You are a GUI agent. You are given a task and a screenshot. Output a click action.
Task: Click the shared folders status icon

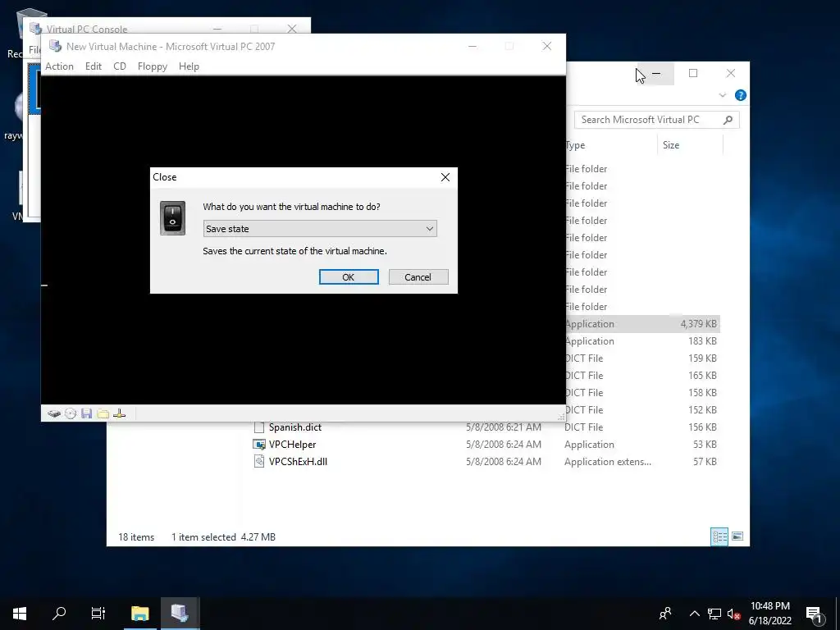pyautogui.click(x=103, y=413)
